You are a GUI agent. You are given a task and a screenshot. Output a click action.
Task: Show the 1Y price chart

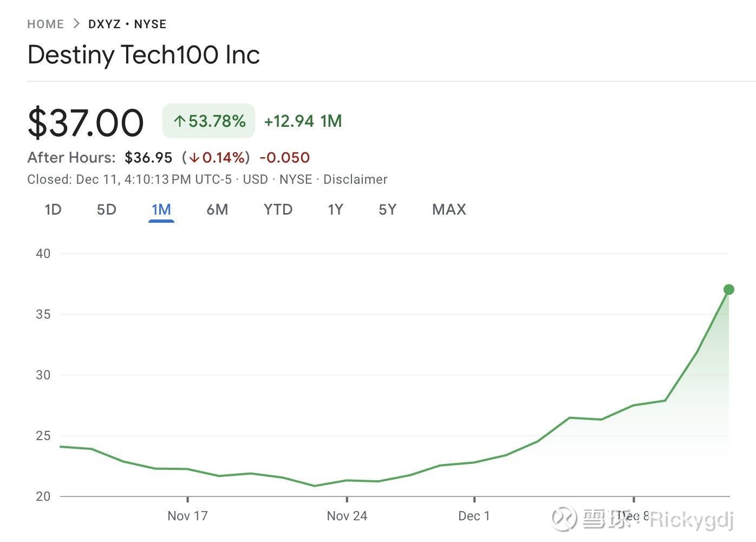[335, 210]
